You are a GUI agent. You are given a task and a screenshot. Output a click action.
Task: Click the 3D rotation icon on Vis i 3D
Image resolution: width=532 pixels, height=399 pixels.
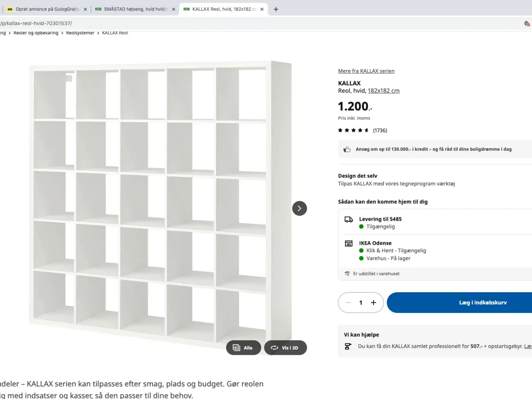pyautogui.click(x=274, y=347)
